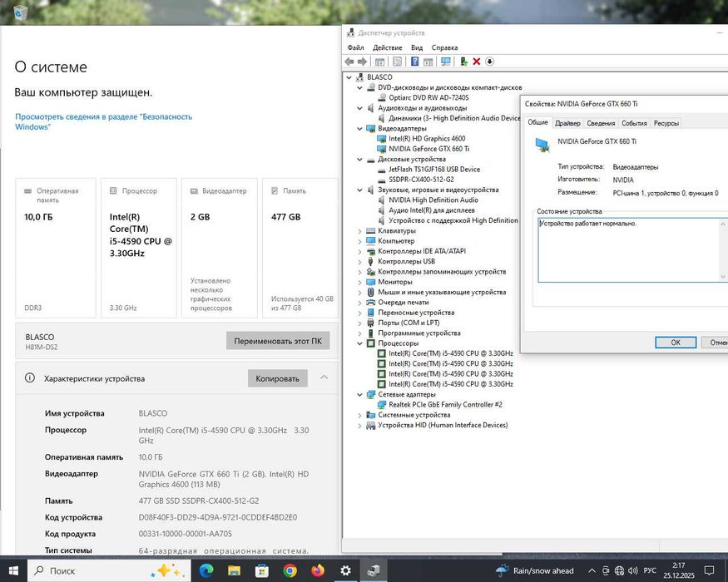
Task: Collapse the BLASCO root node
Action: (349, 77)
